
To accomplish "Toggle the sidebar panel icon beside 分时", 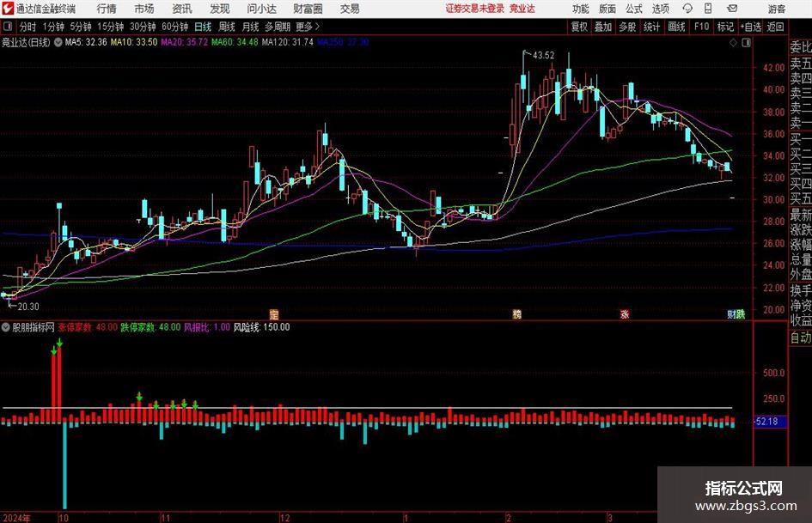I will pyautogui.click(x=8, y=27).
